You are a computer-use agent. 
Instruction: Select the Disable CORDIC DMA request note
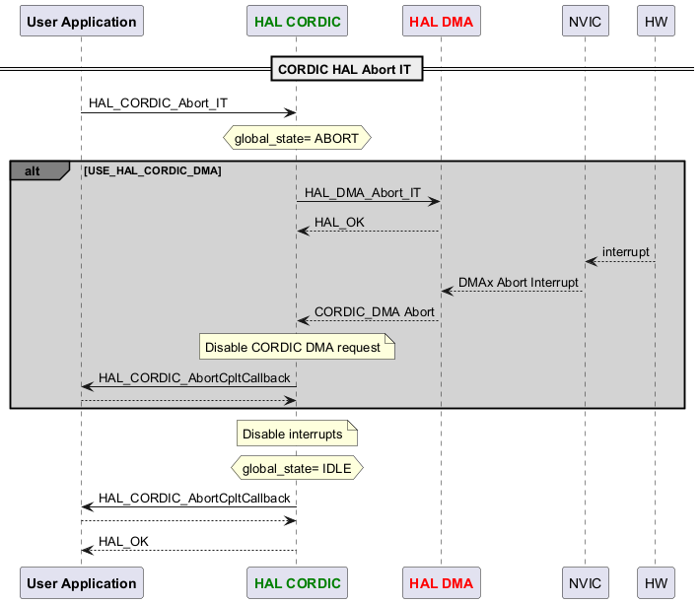(x=297, y=347)
